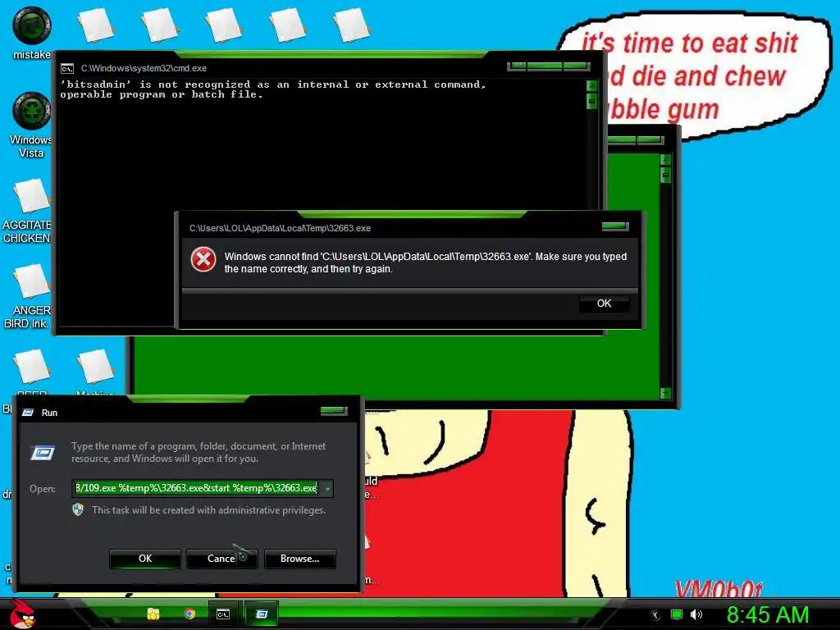Click the shield icon in Run dialog
This screenshot has width=840, height=630.
tap(78, 509)
